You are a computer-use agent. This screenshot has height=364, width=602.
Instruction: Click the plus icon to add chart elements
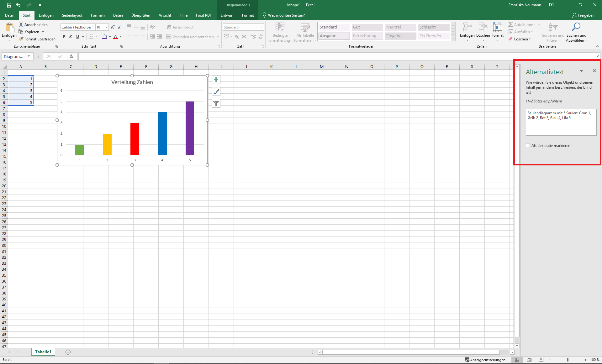tap(216, 80)
